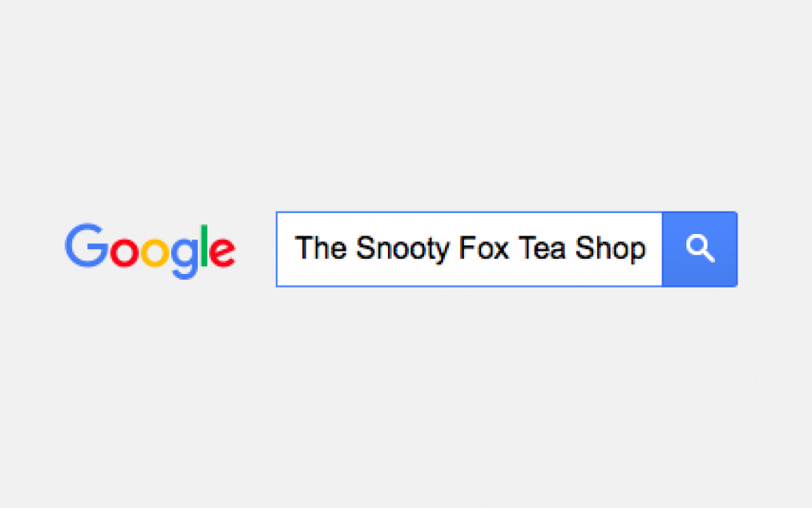This screenshot has width=812, height=508.
Task: Click the blank space before "The" in search box
Action: click(x=286, y=249)
